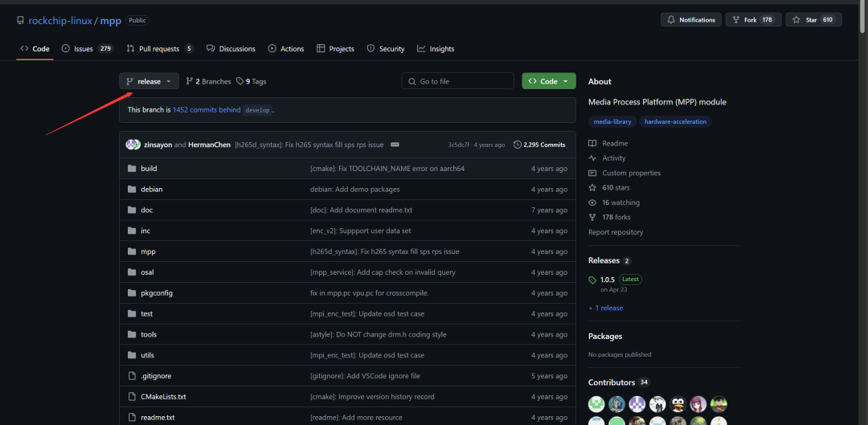Click the Custom properties icon
Image resolution: width=868 pixels, height=425 pixels.
pos(592,173)
